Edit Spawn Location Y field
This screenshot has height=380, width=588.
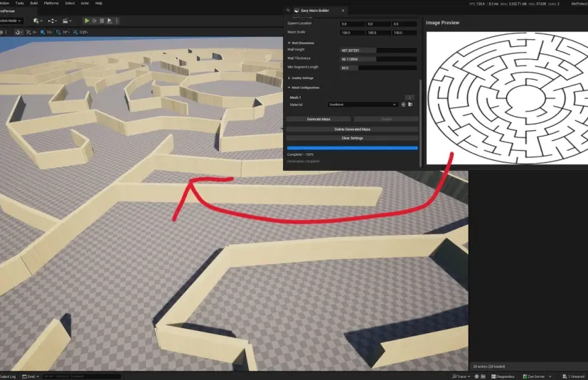[x=378, y=24]
